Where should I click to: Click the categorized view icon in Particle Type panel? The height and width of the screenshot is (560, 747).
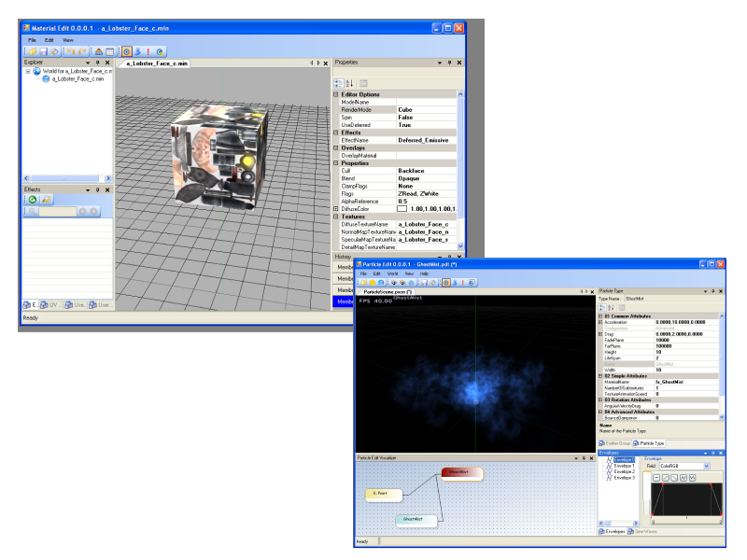click(603, 306)
